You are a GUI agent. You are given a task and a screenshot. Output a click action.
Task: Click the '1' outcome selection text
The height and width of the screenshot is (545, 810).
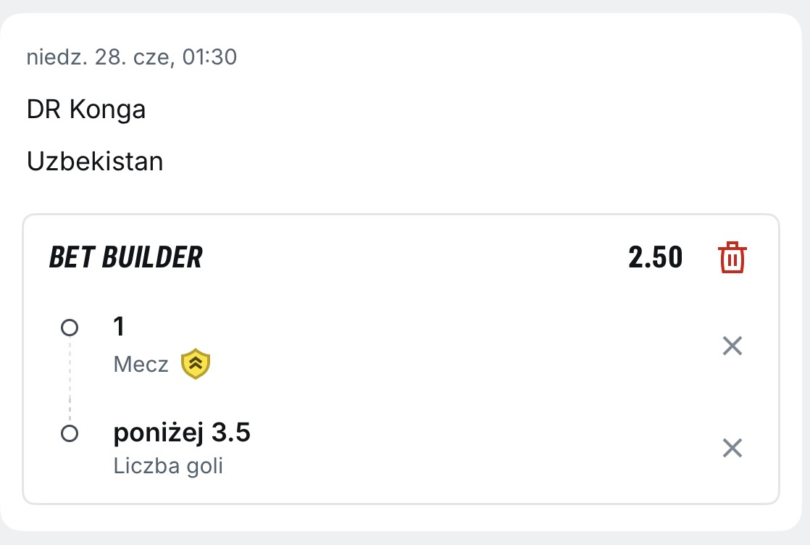(119, 326)
